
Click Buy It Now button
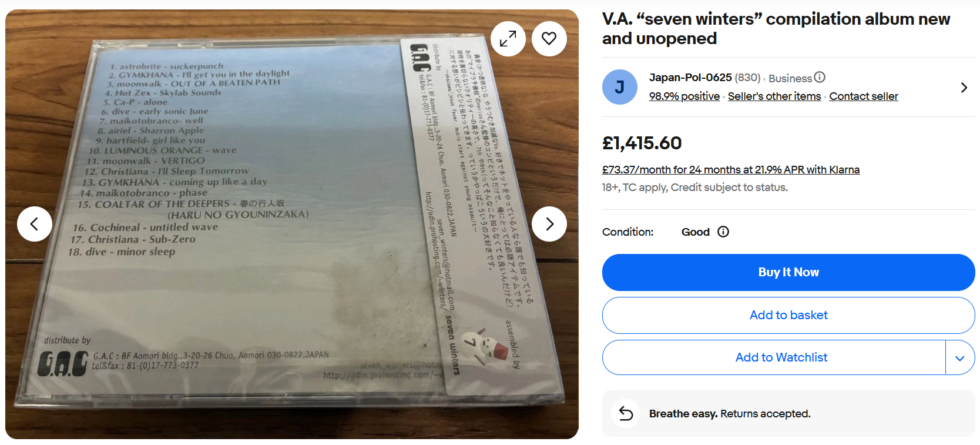point(788,272)
